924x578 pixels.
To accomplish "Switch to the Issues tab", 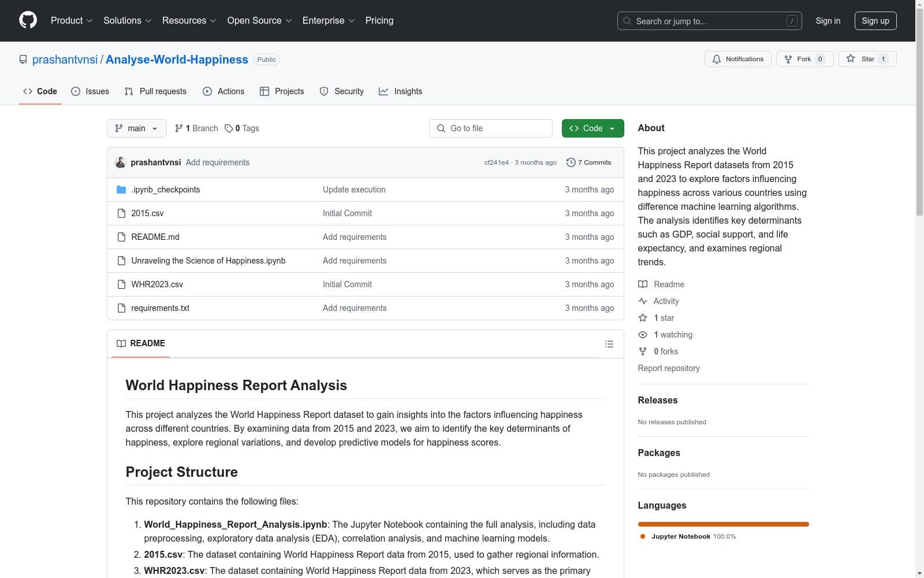I will 90,91.
